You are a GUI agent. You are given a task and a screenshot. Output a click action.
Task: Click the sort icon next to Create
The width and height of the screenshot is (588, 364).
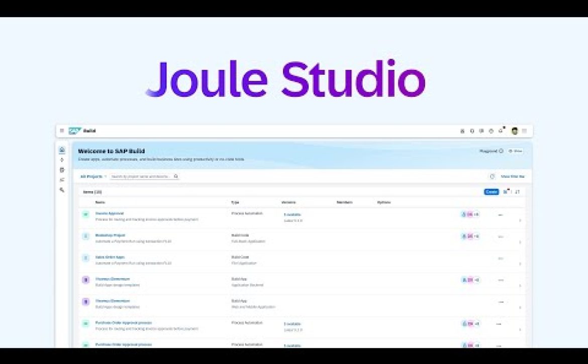point(518,192)
